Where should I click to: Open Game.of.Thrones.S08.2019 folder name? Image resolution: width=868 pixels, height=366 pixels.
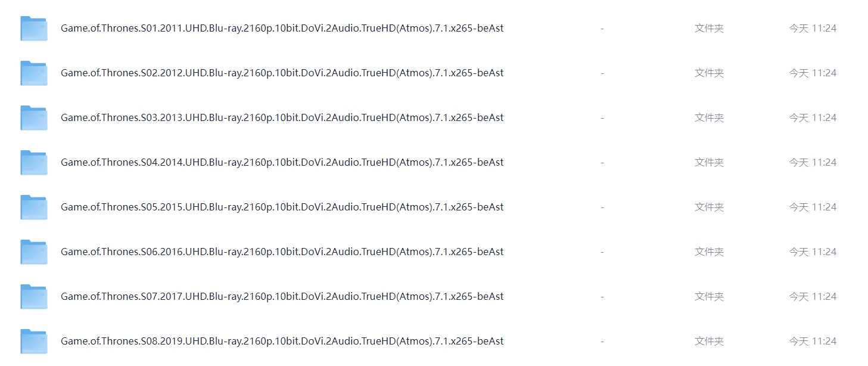[x=282, y=341]
